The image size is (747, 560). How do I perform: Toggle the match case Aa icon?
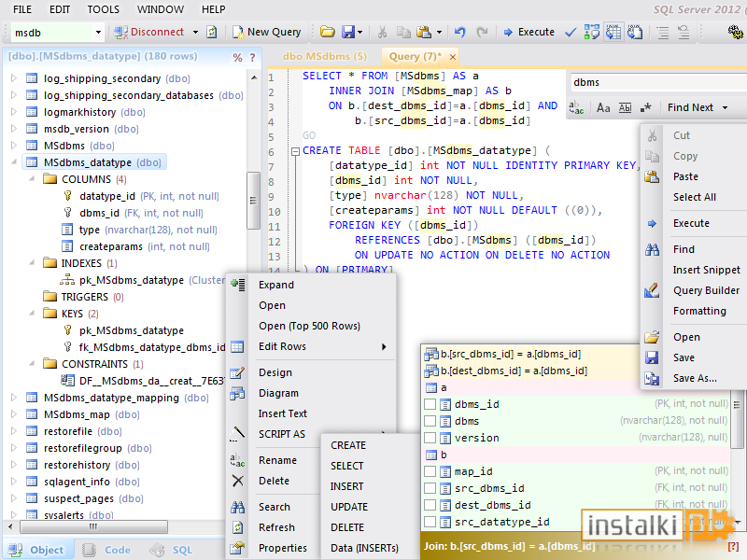coord(603,108)
